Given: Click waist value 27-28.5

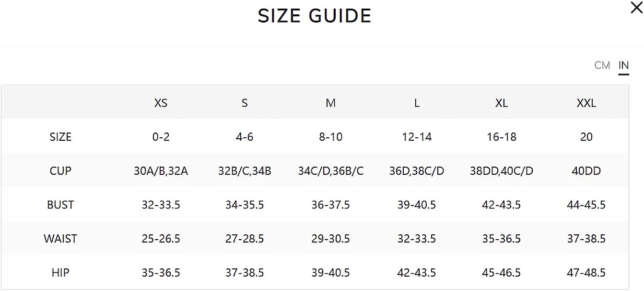Looking at the screenshot, I should coord(245,239).
